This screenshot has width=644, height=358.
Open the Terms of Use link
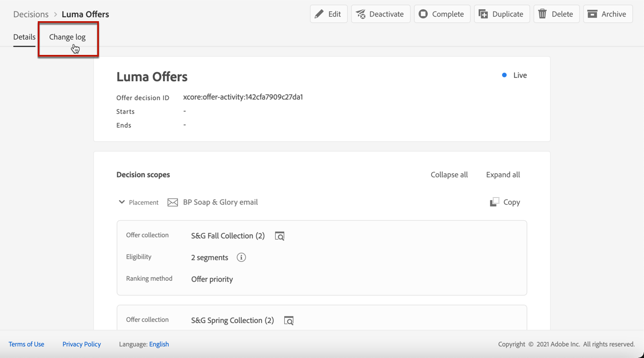click(x=26, y=344)
